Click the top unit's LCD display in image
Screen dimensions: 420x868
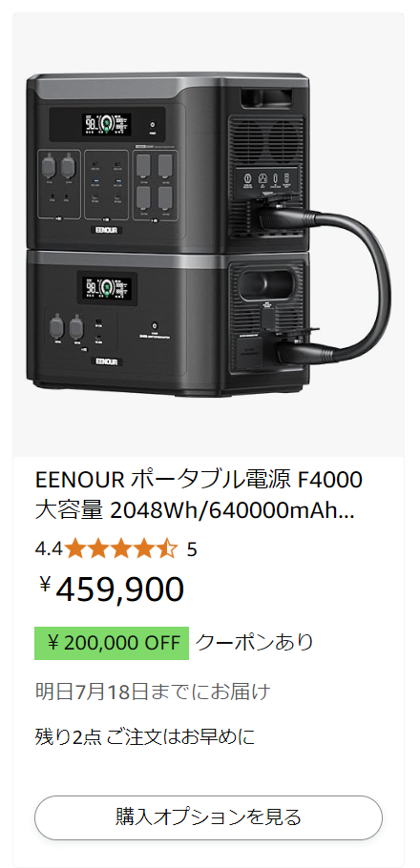point(107,125)
